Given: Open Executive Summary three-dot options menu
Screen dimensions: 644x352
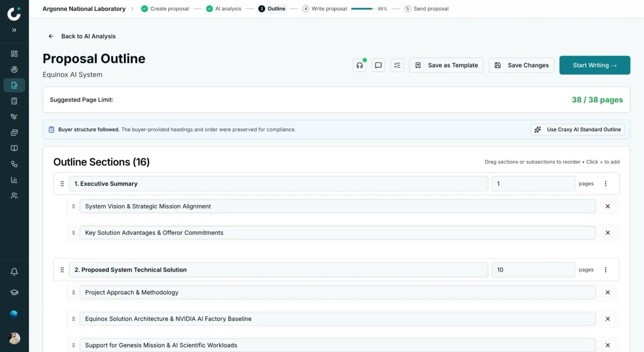Looking at the screenshot, I should [x=606, y=184].
